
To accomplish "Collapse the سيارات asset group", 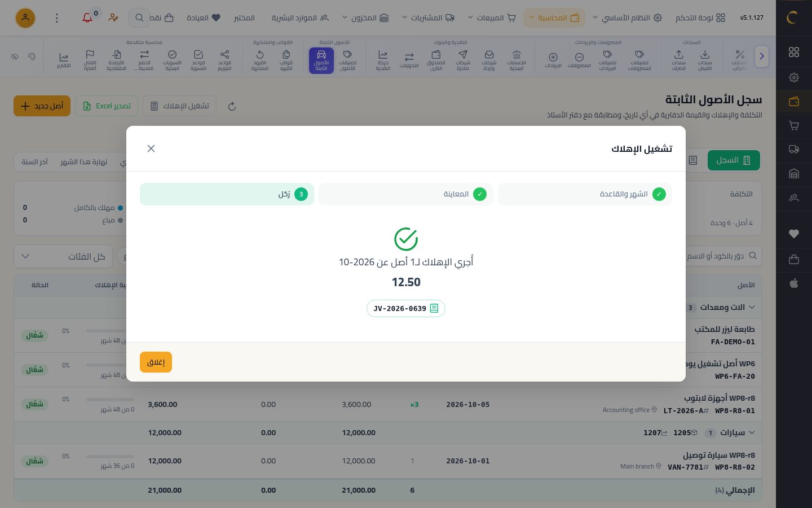I will click(752, 433).
